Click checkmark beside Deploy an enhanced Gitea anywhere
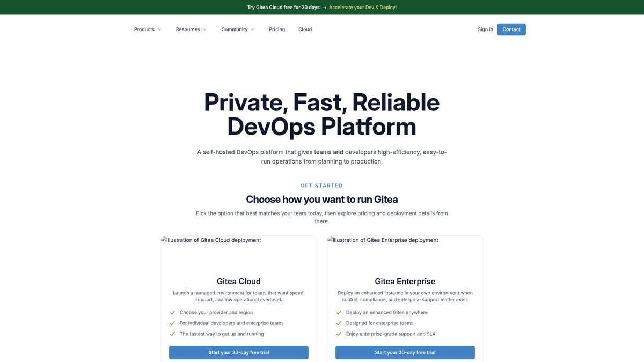This screenshot has height=362, width=644. click(x=339, y=312)
